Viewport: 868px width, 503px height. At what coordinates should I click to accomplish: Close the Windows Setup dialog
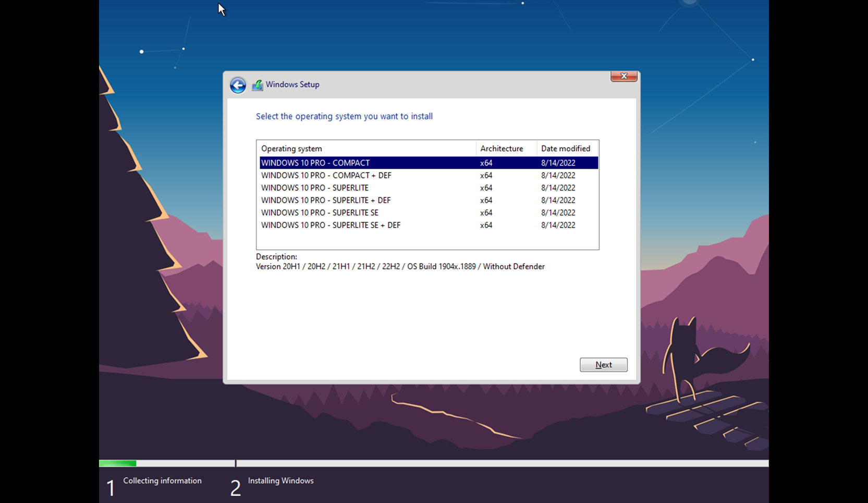coord(624,76)
